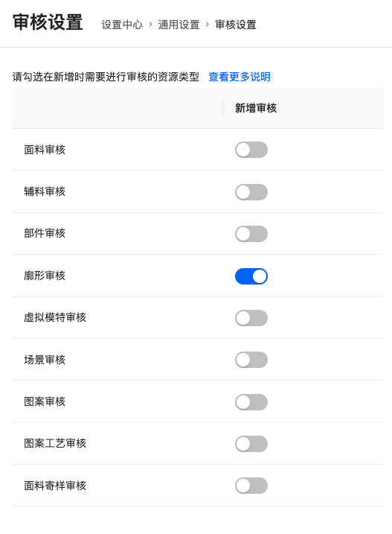Click the chevron after 通用设置
The image size is (392, 534).
(x=208, y=25)
